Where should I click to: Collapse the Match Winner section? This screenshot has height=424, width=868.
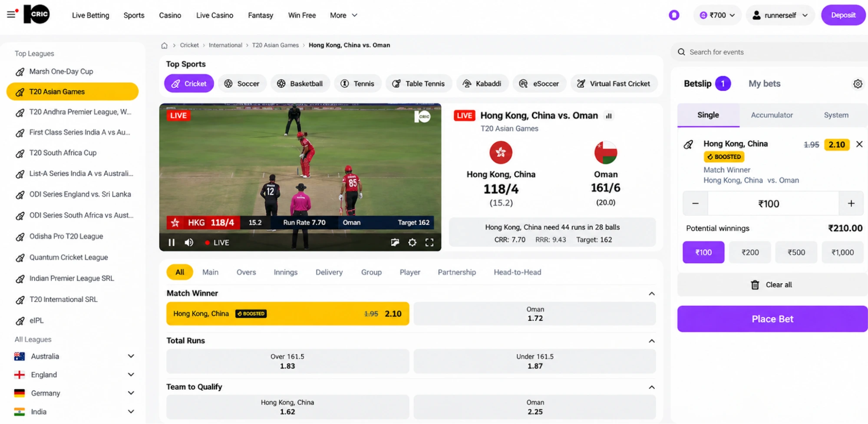pyautogui.click(x=651, y=294)
